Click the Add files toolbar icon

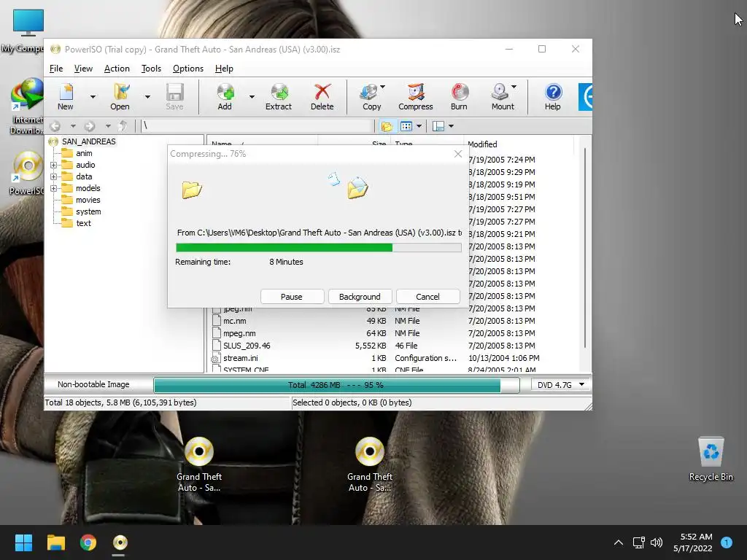225,97
